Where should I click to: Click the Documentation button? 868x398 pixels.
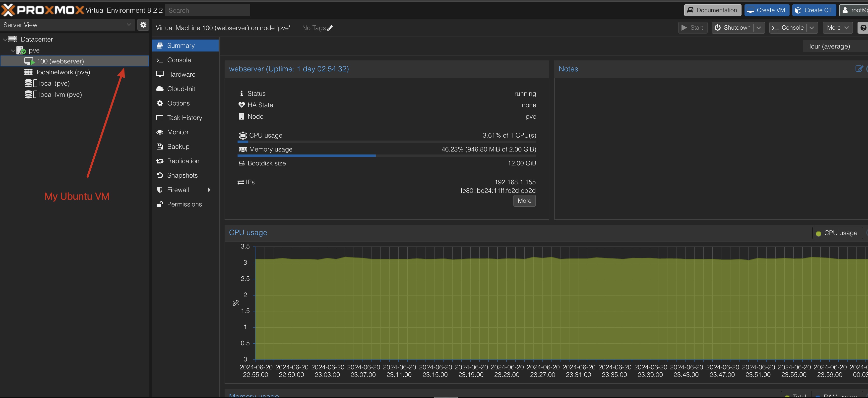[712, 10]
